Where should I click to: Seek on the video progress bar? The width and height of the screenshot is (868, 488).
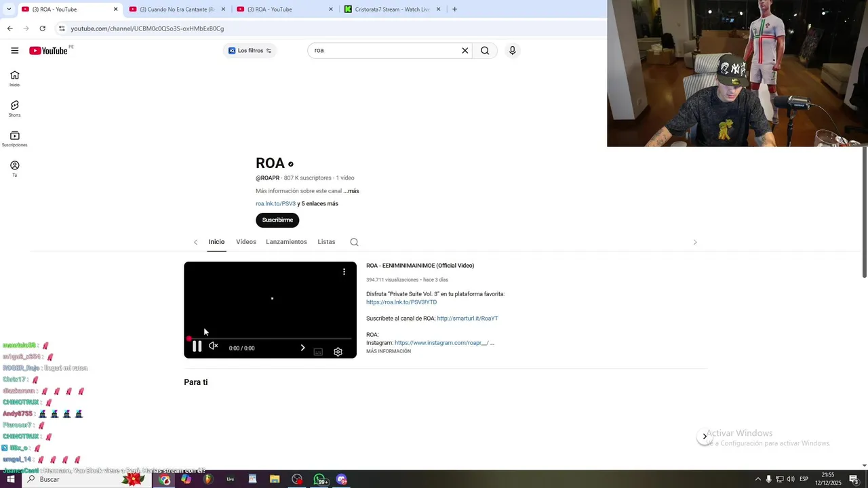click(x=270, y=338)
